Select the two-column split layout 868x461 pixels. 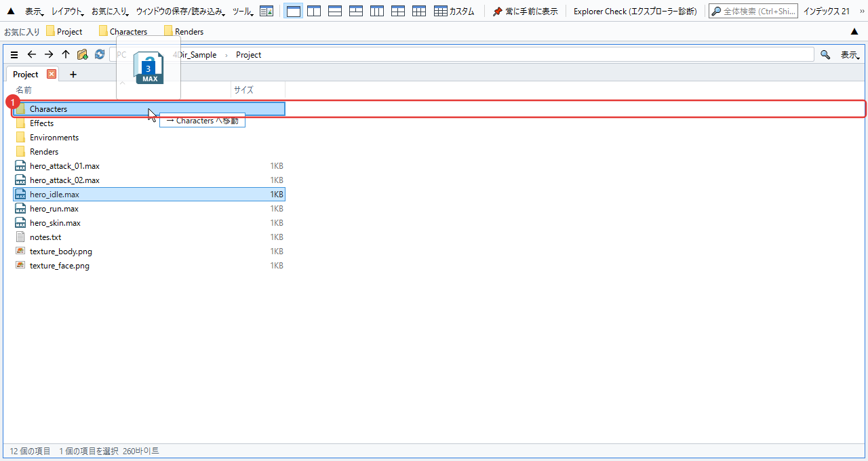click(x=314, y=12)
